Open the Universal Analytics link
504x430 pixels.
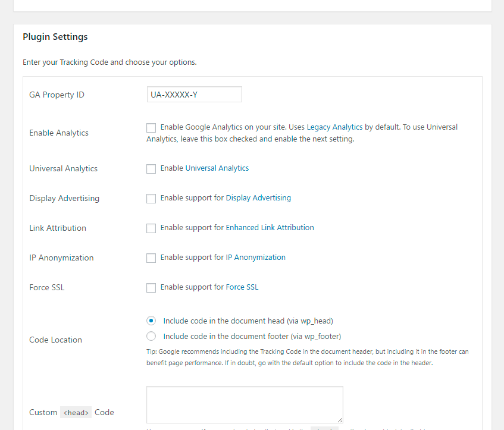[x=217, y=168]
